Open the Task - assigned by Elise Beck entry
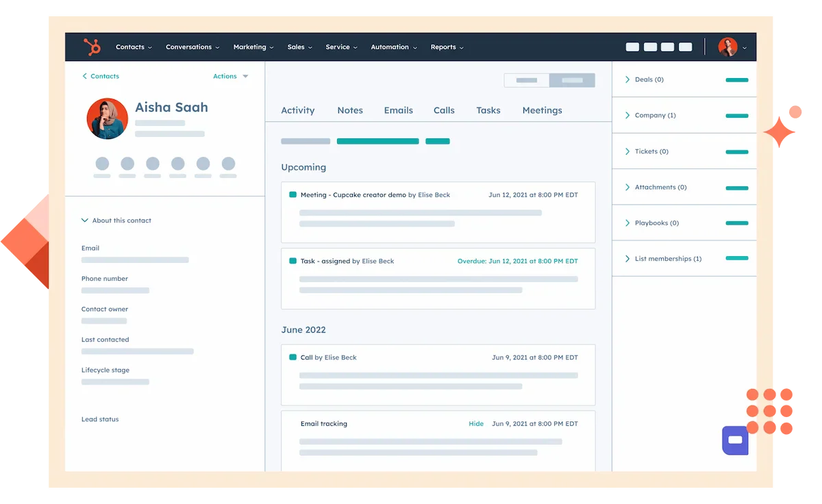The width and height of the screenshot is (822, 504). (x=438, y=279)
